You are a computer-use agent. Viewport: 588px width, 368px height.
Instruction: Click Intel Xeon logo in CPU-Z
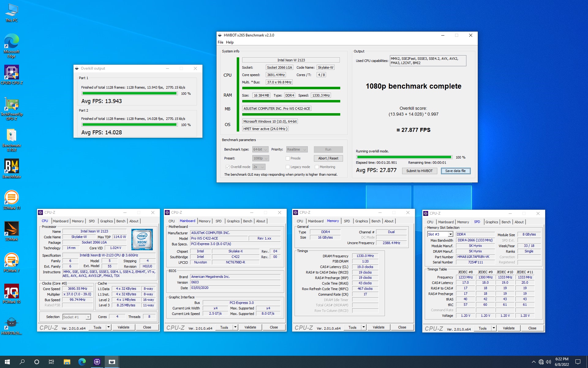pos(142,239)
